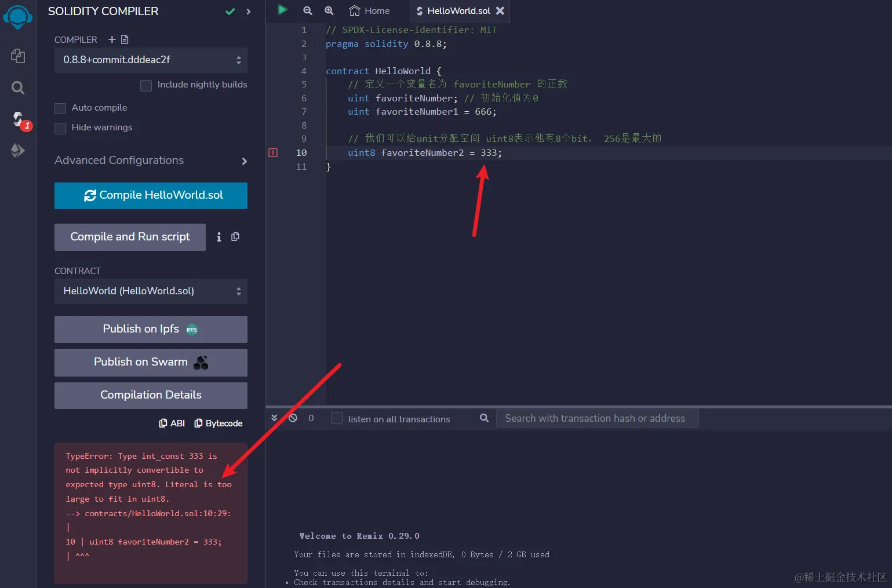Enable Include nightly builds checkbox

click(146, 85)
